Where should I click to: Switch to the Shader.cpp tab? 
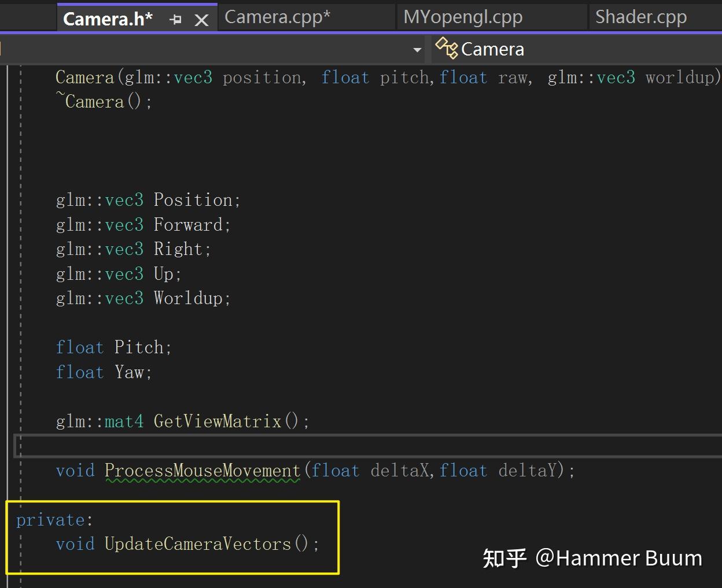641,17
